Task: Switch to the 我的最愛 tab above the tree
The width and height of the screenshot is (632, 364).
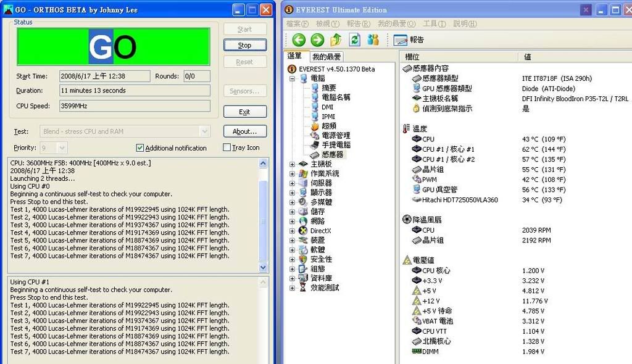Action: coord(327,57)
